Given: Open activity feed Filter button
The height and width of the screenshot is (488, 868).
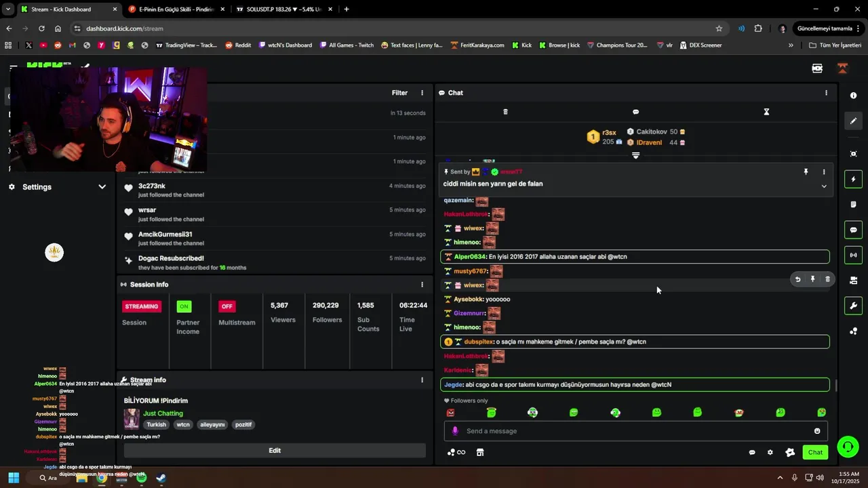Looking at the screenshot, I should pos(399,93).
